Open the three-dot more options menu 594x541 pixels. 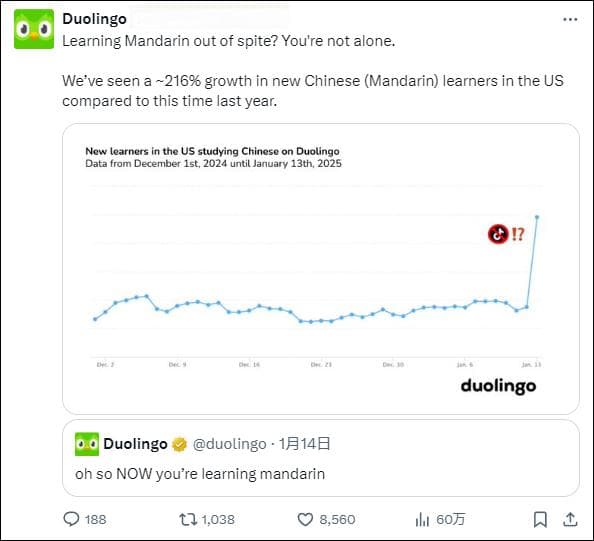click(x=570, y=19)
